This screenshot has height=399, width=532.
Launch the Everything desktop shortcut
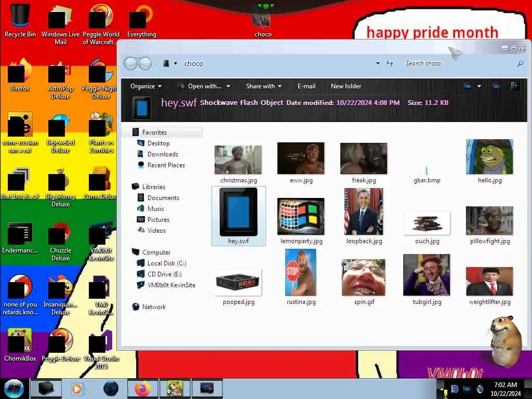point(141,20)
